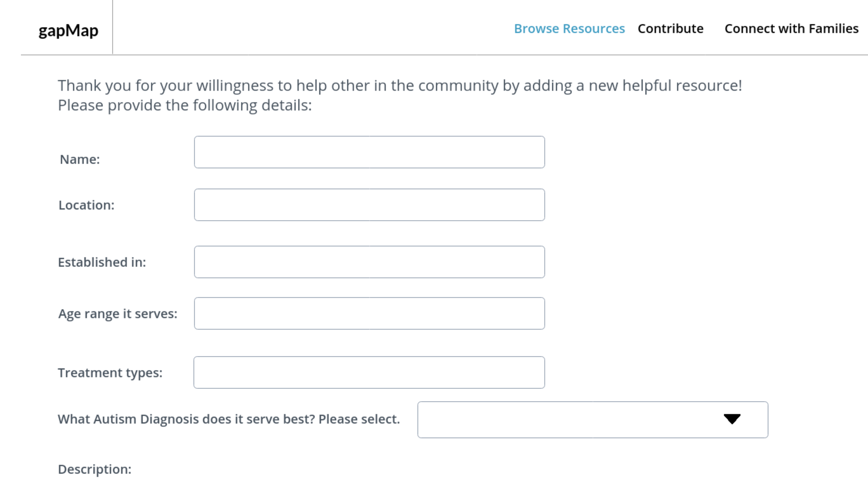Click the "Treatment types:" label
The height and width of the screenshot is (482, 868).
tap(110, 373)
